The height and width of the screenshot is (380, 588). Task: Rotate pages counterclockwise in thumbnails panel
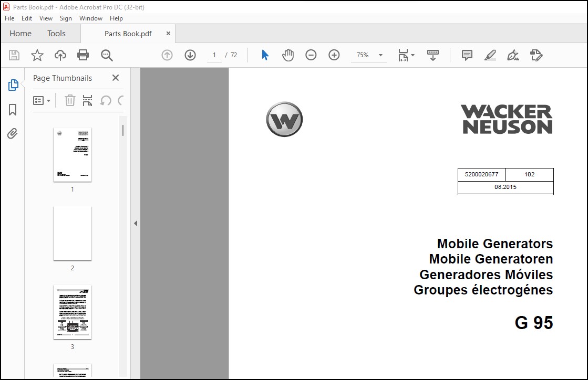pos(106,100)
